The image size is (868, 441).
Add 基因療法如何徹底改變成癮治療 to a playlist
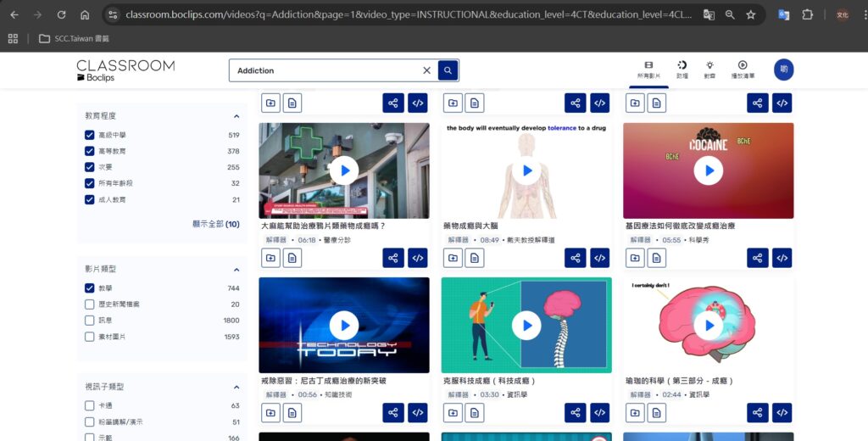pos(634,258)
